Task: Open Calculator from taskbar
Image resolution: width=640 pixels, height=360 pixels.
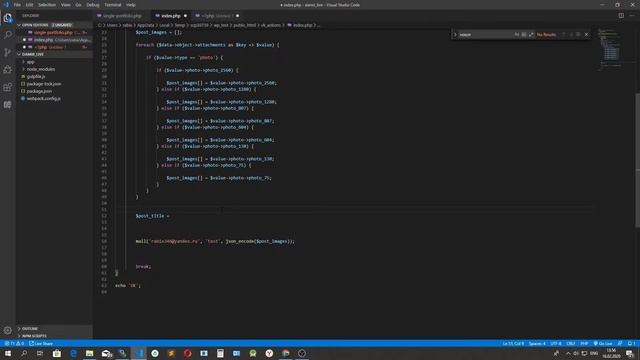Action: point(220,353)
